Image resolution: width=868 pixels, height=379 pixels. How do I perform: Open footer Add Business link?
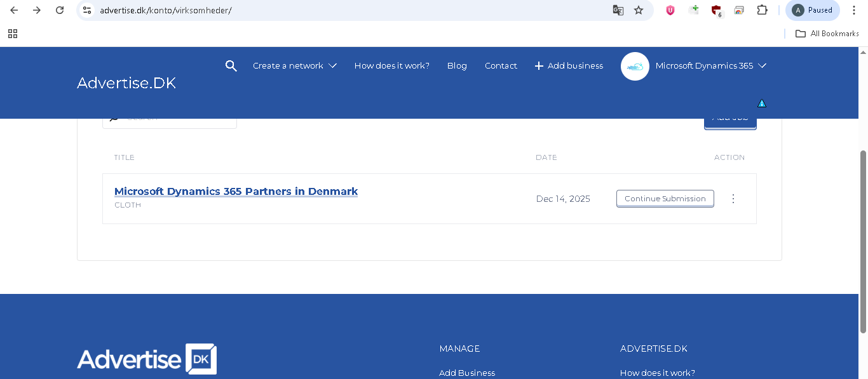coord(467,373)
